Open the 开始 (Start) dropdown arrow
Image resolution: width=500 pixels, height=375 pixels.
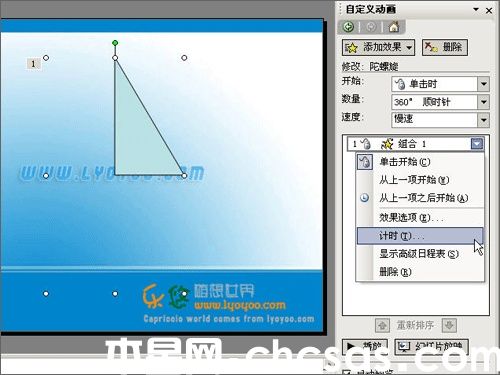tap(483, 84)
